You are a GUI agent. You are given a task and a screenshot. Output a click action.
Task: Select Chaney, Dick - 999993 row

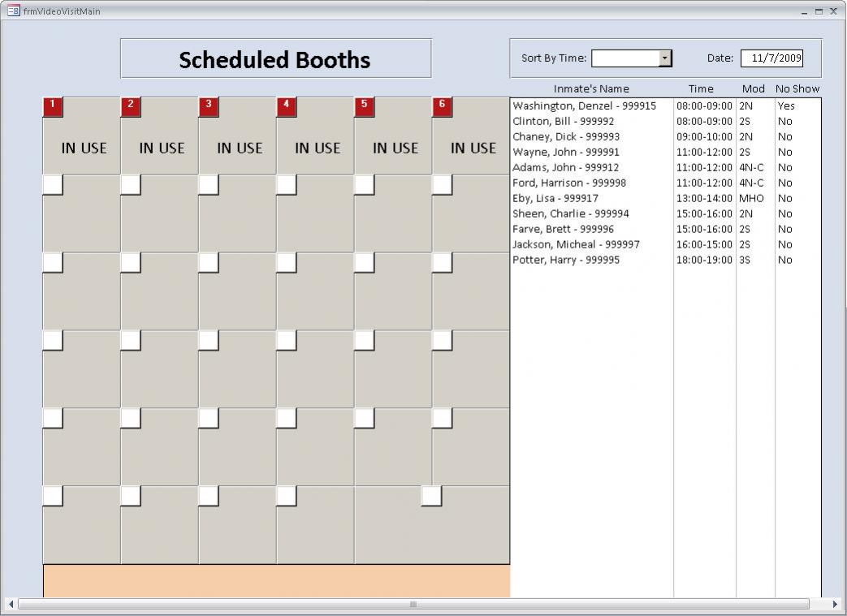click(x=666, y=136)
